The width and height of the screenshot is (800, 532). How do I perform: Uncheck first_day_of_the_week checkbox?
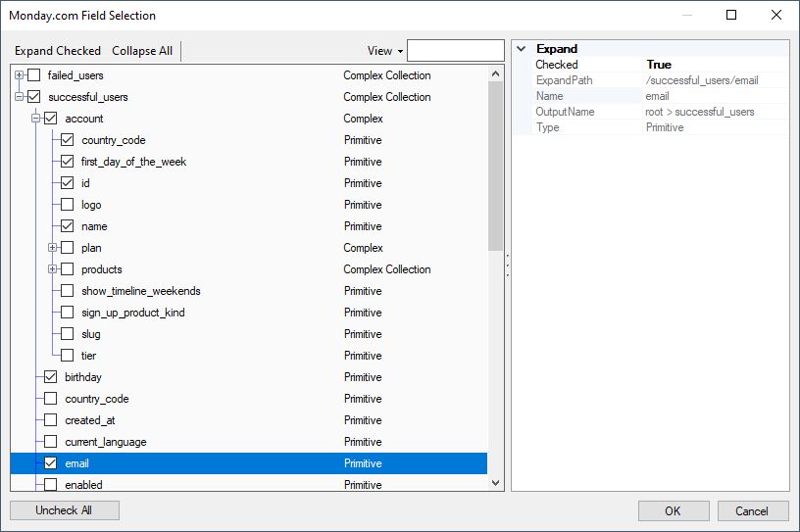click(67, 162)
